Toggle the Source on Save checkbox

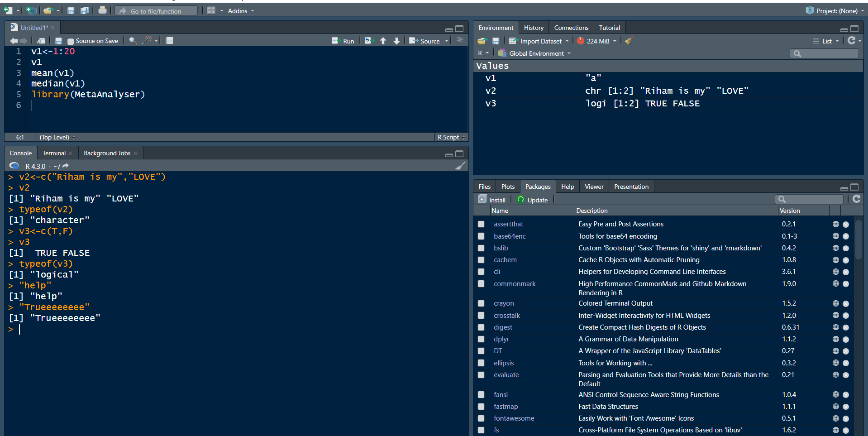point(70,41)
